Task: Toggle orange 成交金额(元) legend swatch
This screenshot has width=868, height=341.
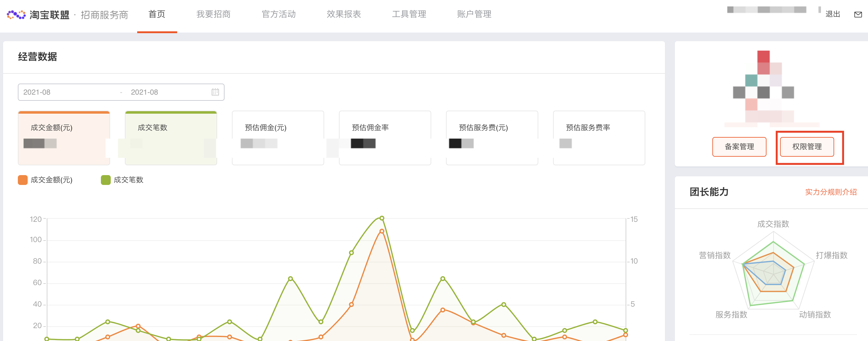Action: pyautogui.click(x=22, y=180)
